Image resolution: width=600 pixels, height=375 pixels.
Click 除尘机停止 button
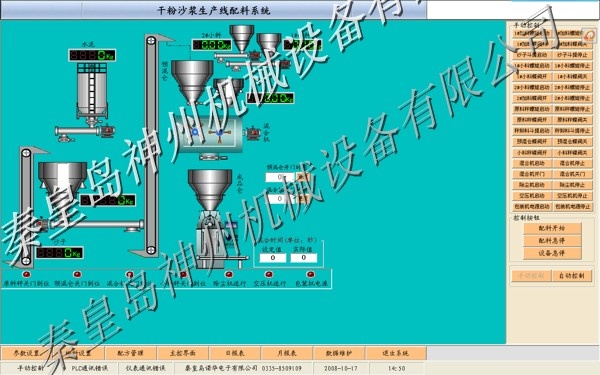click(572, 185)
